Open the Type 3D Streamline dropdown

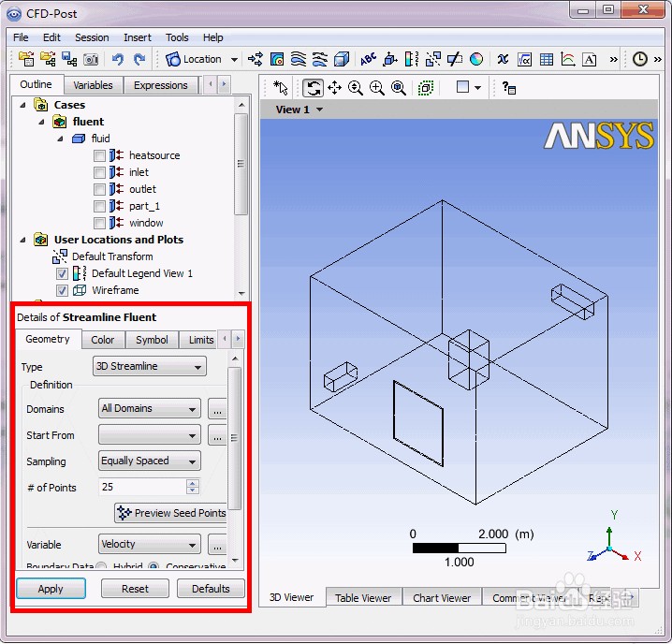click(149, 366)
